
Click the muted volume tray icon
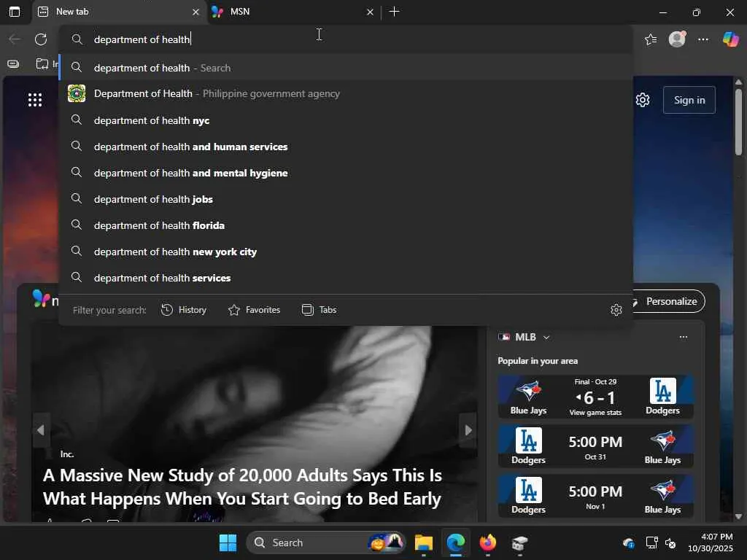point(670,542)
